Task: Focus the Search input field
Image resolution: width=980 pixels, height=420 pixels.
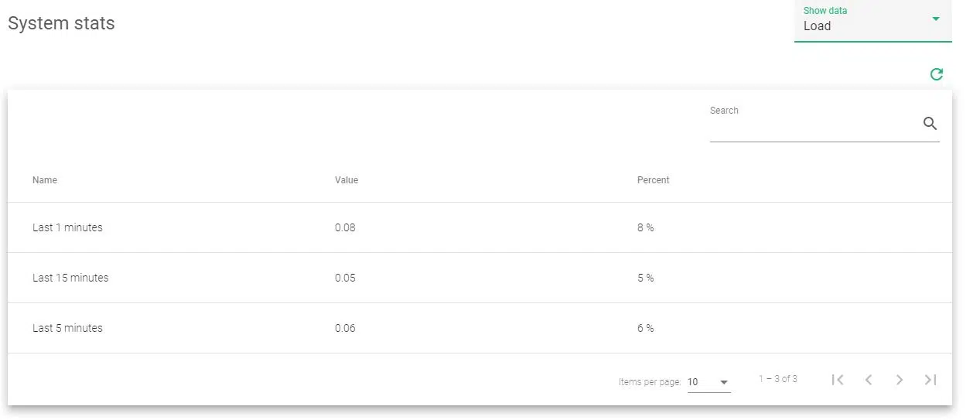Action: 812,127
